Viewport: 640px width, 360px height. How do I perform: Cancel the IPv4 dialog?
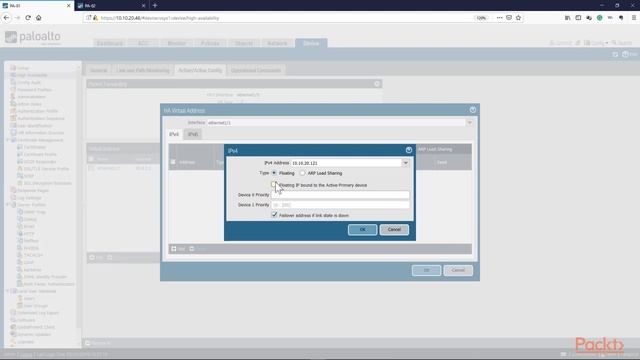pyautogui.click(x=394, y=229)
